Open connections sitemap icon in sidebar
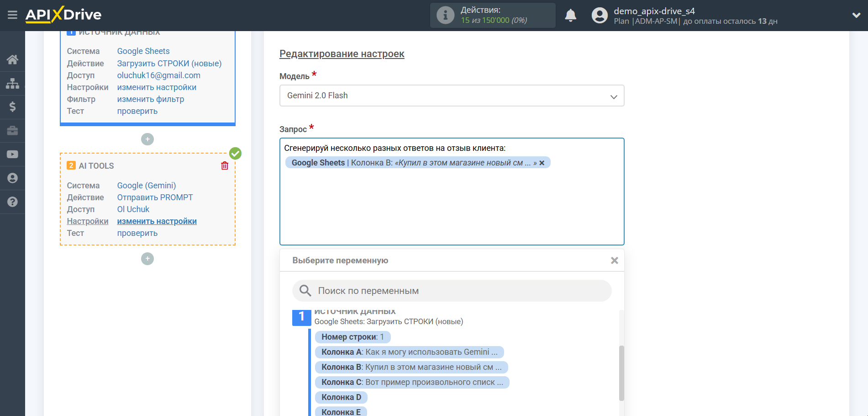 coord(12,83)
